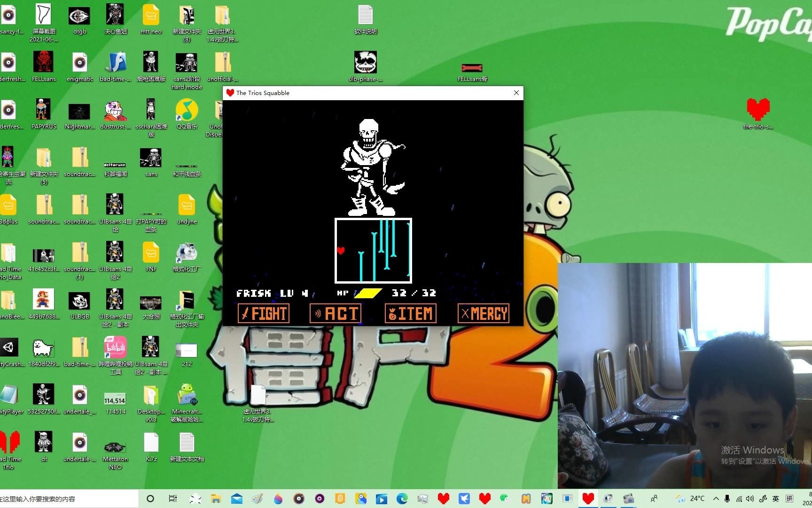
Task: Choose the ACT battle option
Action: [x=336, y=313]
